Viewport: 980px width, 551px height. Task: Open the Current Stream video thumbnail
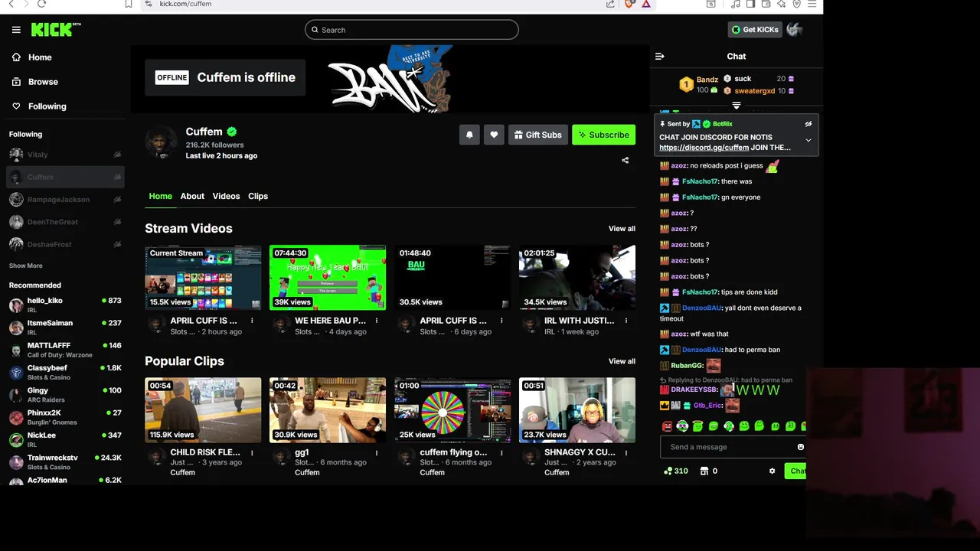[x=203, y=277]
